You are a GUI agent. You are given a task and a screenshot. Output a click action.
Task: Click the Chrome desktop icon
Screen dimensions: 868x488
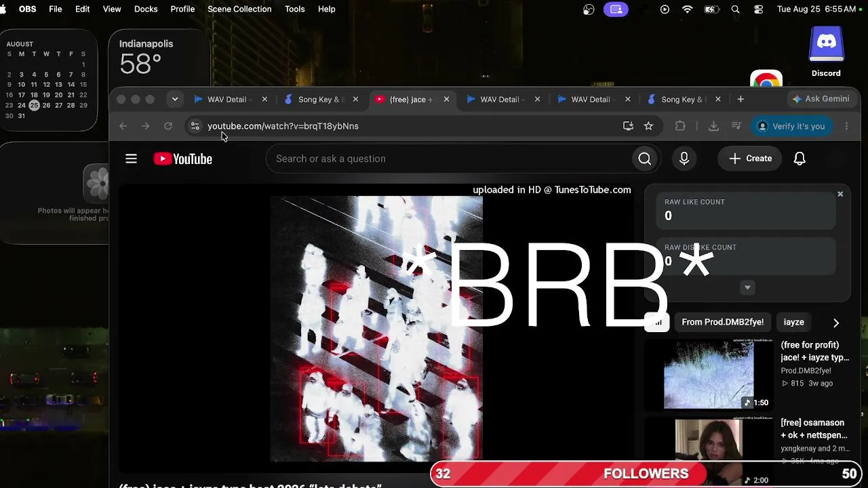point(766,80)
